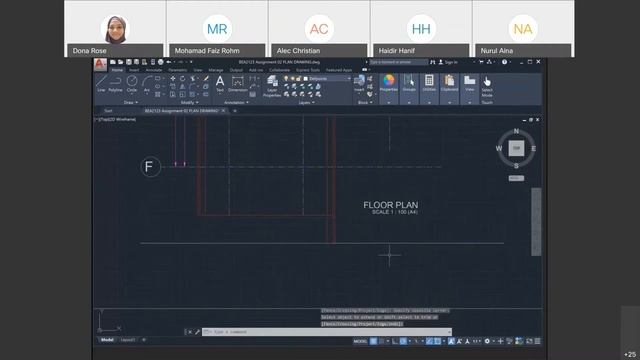Screen dimensions: 640x360
Task: Switch to the Parametric ribbon tab
Action: tap(178, 70)
